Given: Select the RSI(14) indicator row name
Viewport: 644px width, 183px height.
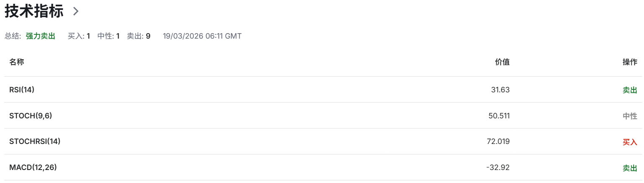Looking at the screenshot, I should (22, 89).
